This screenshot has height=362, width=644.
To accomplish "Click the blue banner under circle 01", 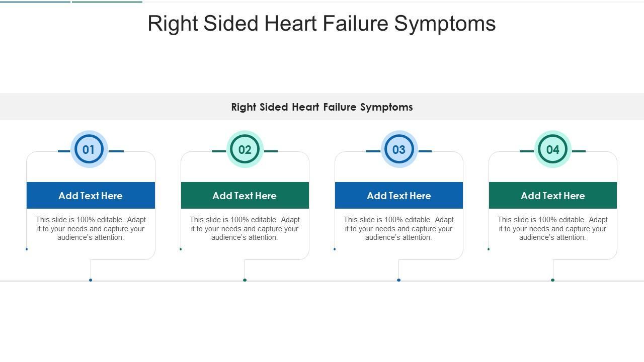I will point(91,196).
